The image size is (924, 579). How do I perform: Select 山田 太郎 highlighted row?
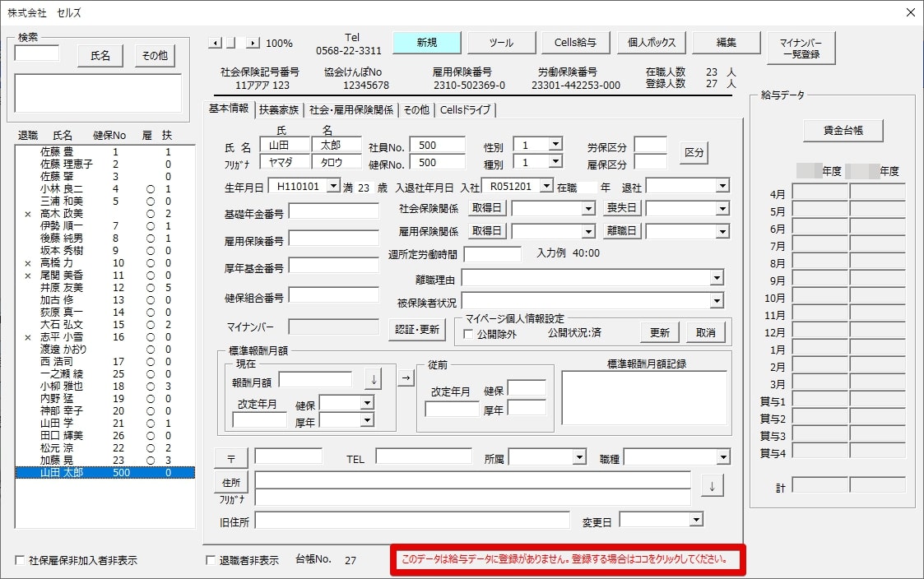pyautogui.click(x=104, y=472)
